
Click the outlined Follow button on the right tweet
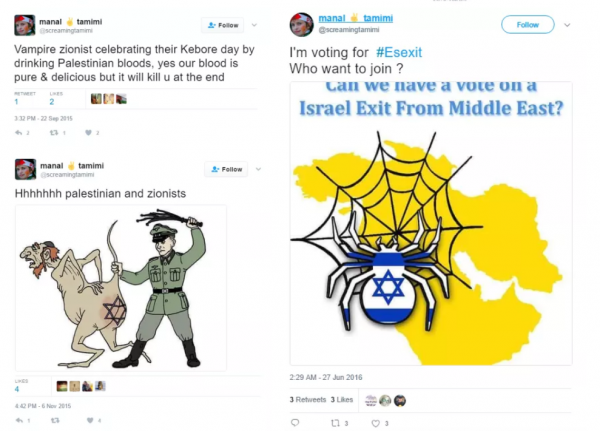(528, 24)
